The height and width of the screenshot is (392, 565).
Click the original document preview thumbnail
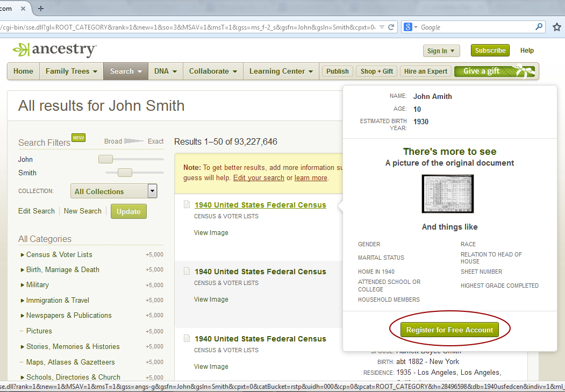[447, 195]
